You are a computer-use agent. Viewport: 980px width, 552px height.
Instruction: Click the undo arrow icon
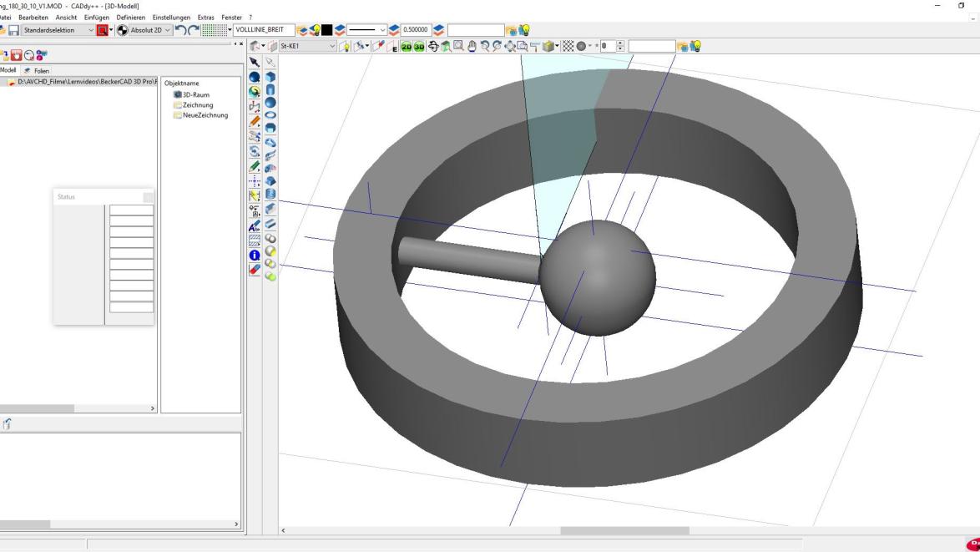pyautogui.click(x=179, y=31)
